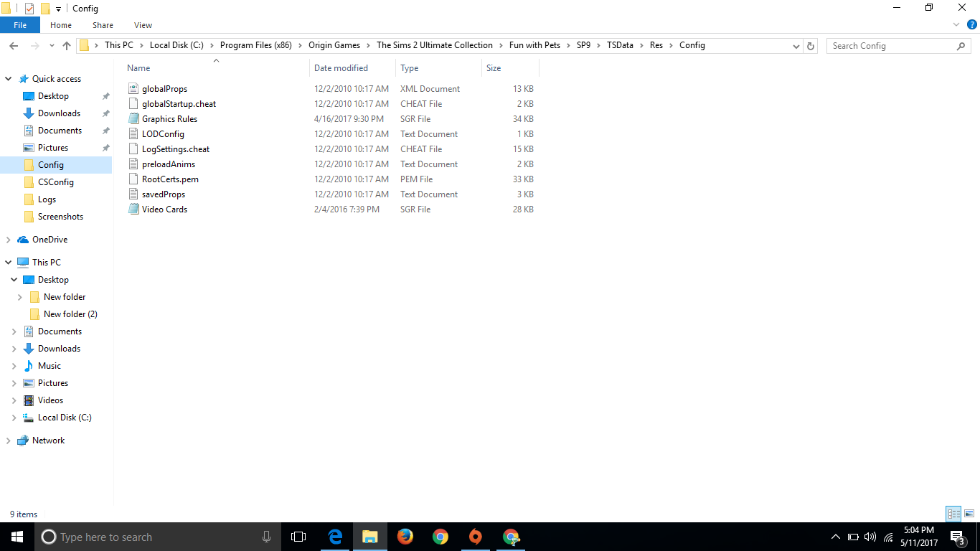Switch to large icons view
Image resolution: width=980 pixels, height=551 pixels.
click(969, 514)
